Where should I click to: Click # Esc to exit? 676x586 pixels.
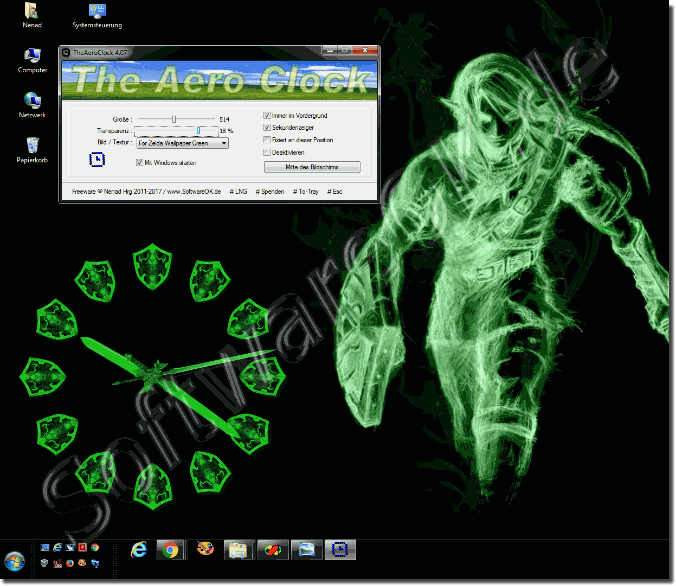[x=335, y=191]
